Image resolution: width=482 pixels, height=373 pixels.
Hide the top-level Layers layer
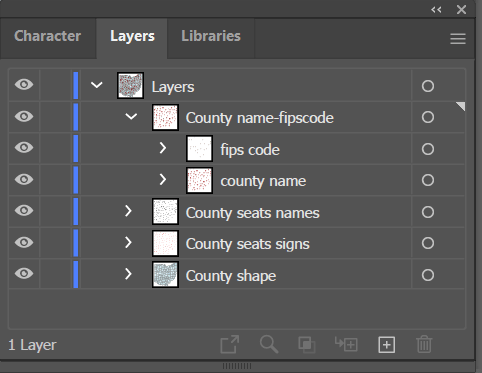24,85
